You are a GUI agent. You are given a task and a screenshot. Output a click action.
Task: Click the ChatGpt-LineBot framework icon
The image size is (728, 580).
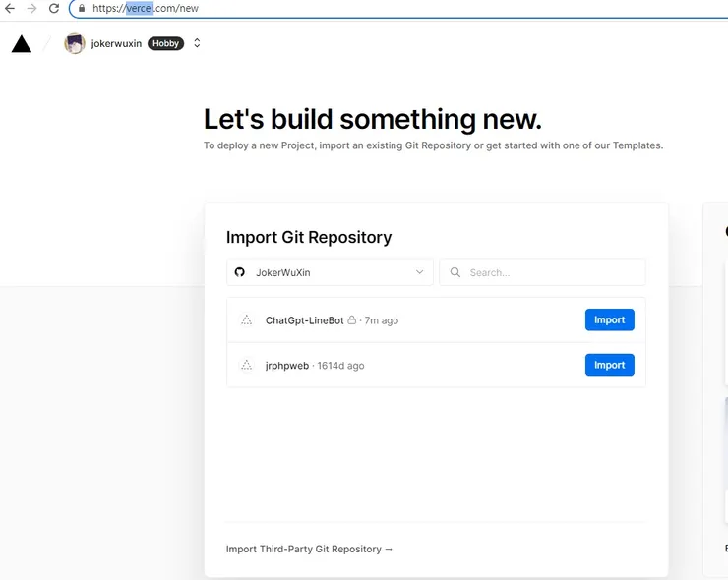point(247,320)
